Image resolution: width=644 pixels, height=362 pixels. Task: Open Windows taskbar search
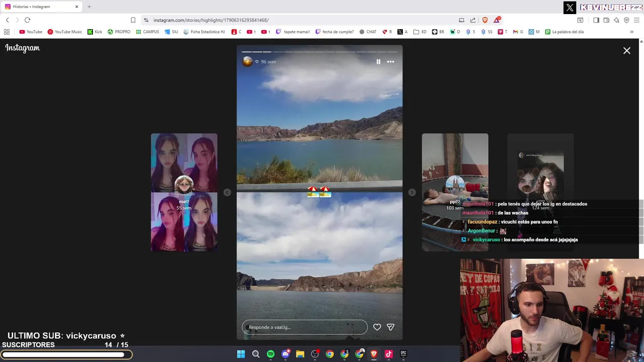tap(256, 354)
